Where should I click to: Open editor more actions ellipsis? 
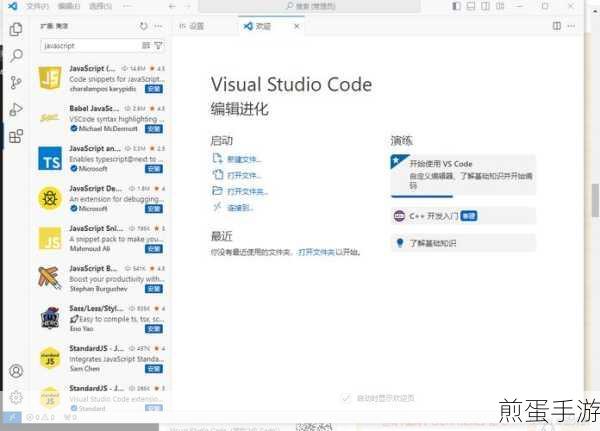(571, 26)
